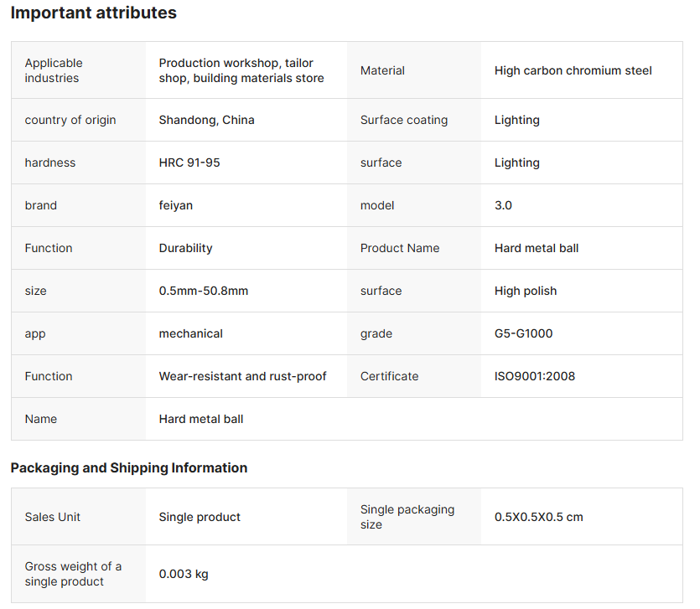Select the model value "3.0"
The height and width of the screenshot is (609, 700).
503,205
